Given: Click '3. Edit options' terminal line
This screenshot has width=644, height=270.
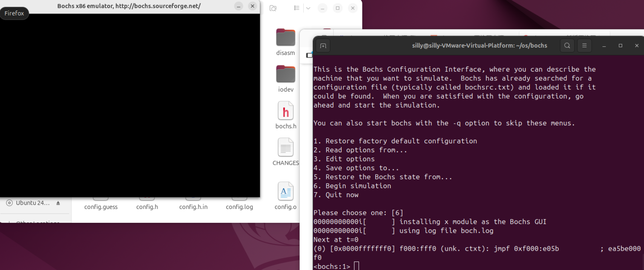Looking at the screenshot, I should coord(344,159).
